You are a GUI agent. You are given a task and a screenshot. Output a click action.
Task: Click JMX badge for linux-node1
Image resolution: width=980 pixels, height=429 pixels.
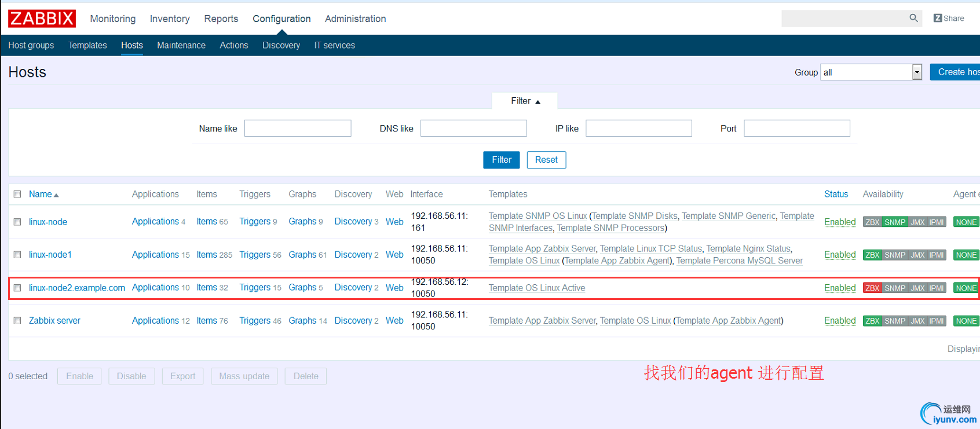917,255
